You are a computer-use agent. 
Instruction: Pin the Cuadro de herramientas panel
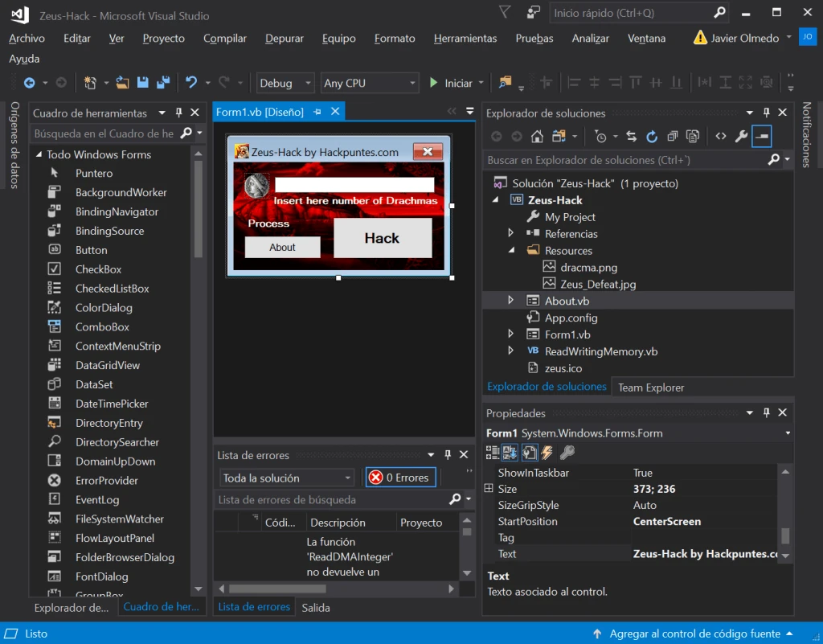click(179, 113)
